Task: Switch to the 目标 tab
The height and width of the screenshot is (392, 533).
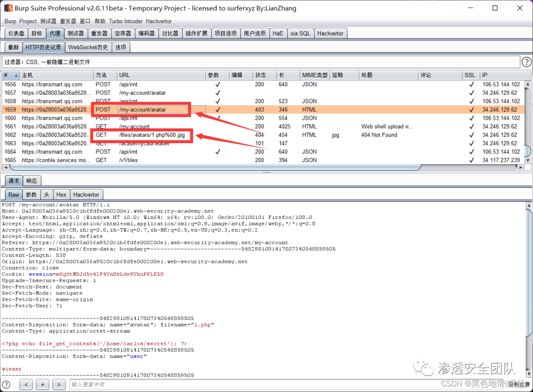Action: point(37,34)
